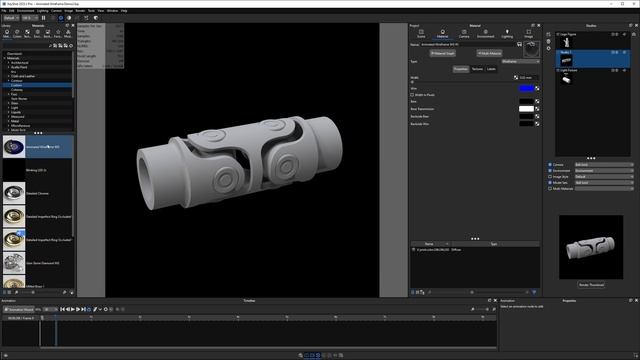This screenshot has width=640, height=360.
Task: Toggle the Environment checkbox in Studios panel
Action: pyautogui.click(x=550, y=171)
